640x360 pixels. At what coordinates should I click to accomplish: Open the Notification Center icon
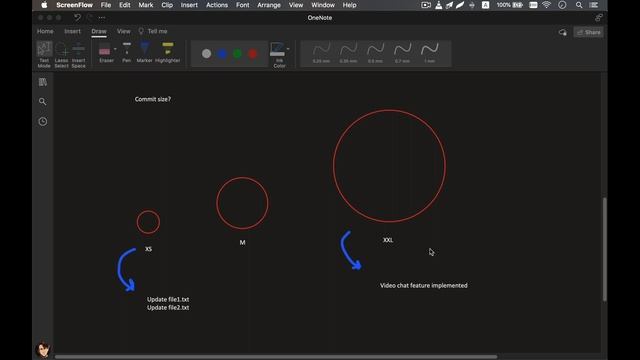pyautogui.click(x=594, y=5)
